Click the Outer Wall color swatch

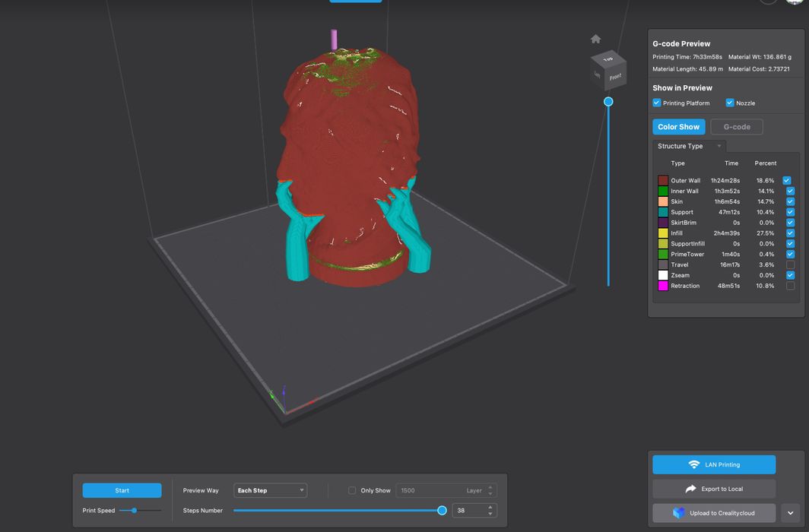click(662, 181)
